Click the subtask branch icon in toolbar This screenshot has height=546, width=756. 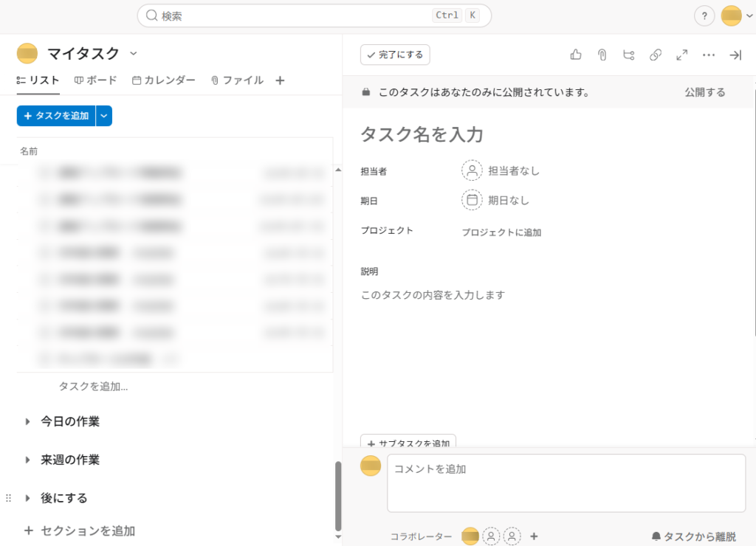(629, 55)
